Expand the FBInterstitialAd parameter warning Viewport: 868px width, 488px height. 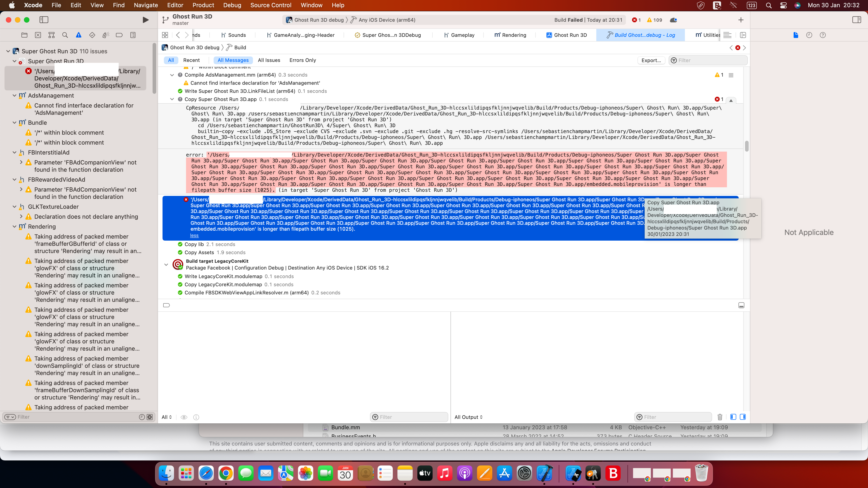[21, 162]
